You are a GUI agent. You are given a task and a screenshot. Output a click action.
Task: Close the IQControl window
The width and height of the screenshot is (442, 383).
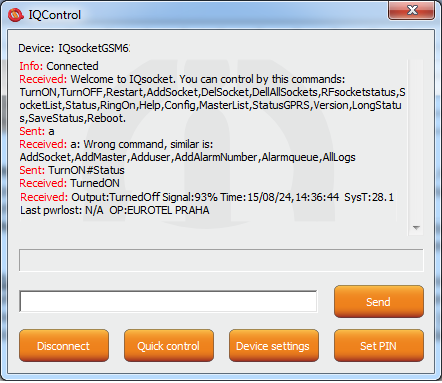pos(412,10)
